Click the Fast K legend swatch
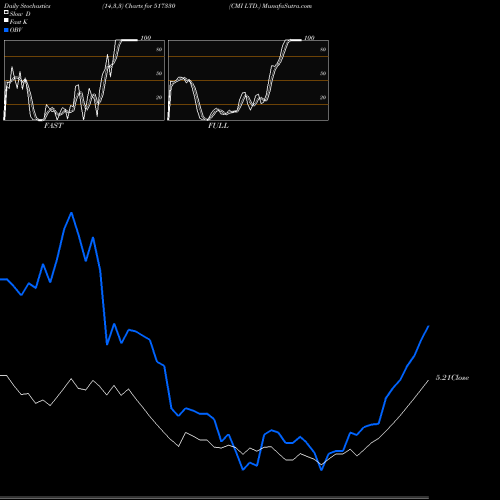 tap(6, 21)
